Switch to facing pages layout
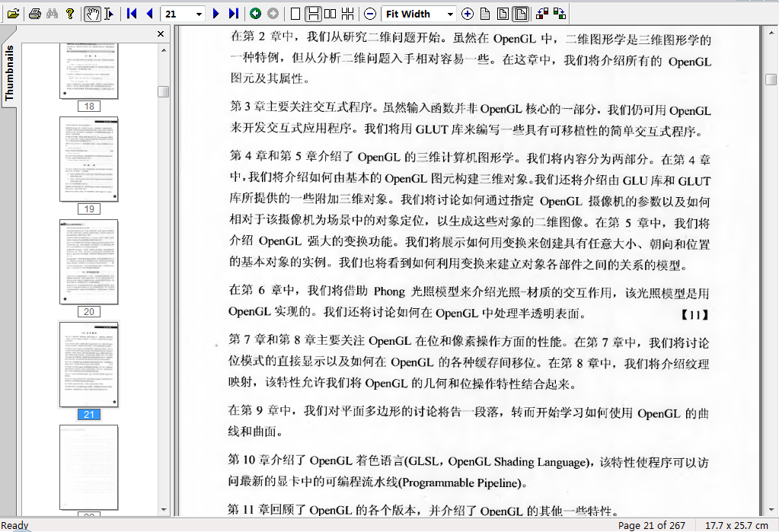Image resolution: width=779 pixels, height=532 pixels. (330, 14)
